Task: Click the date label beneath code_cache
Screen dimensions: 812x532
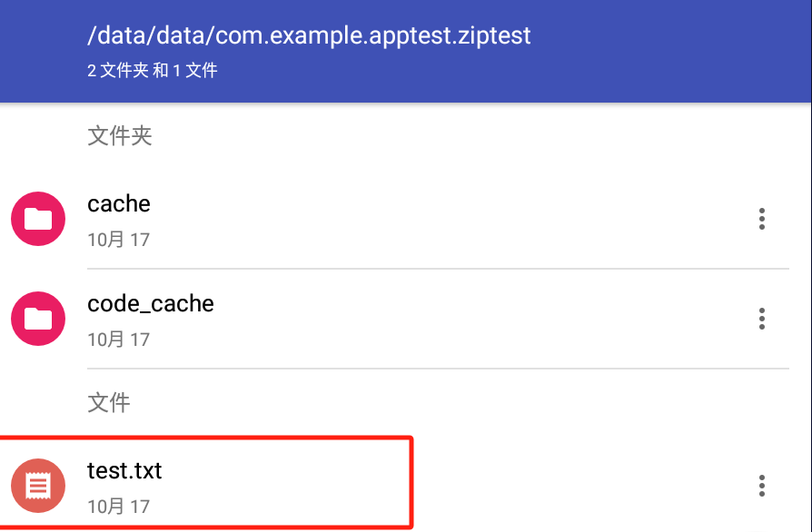Action: pyautogui.click(x=119, y=340)
